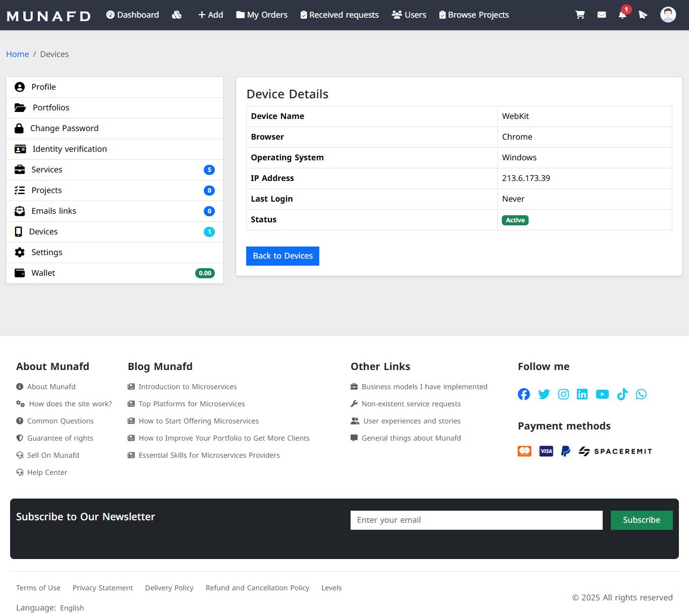Viewport: 689px width, 616px height.
Task: Open Munafd's Facebook page icon
Action: (524, 394)
